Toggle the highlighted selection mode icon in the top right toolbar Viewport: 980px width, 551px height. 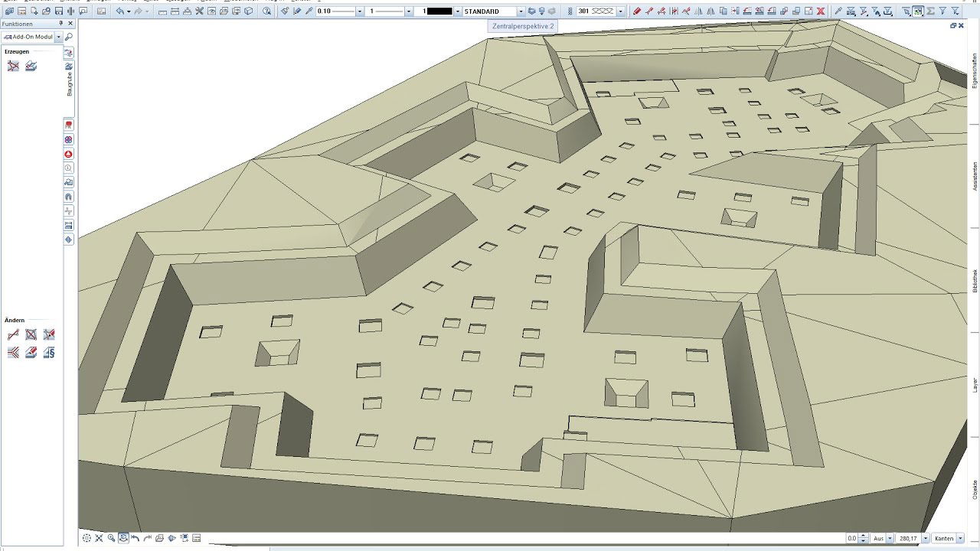[918, 11]
